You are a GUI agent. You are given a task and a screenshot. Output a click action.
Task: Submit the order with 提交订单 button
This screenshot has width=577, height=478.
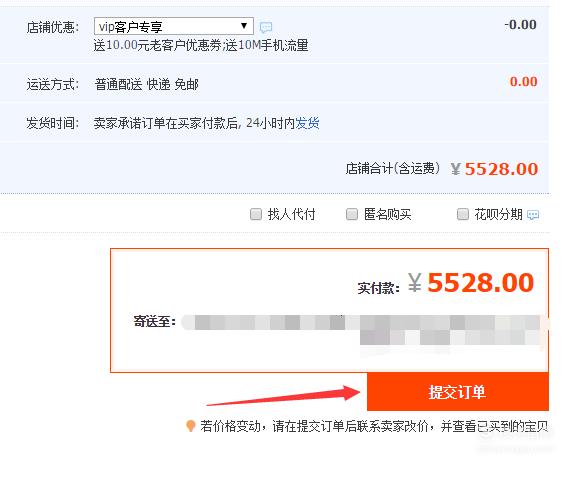(458, 392)
